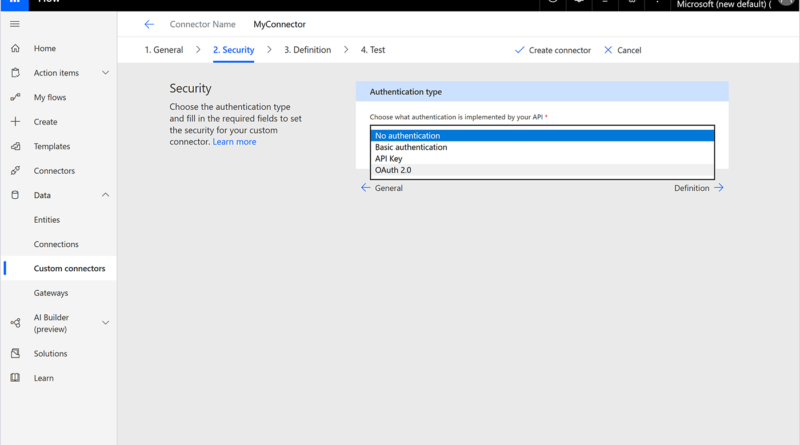Open the Learn more link
The image size is (800, 445).
(234, 142)
